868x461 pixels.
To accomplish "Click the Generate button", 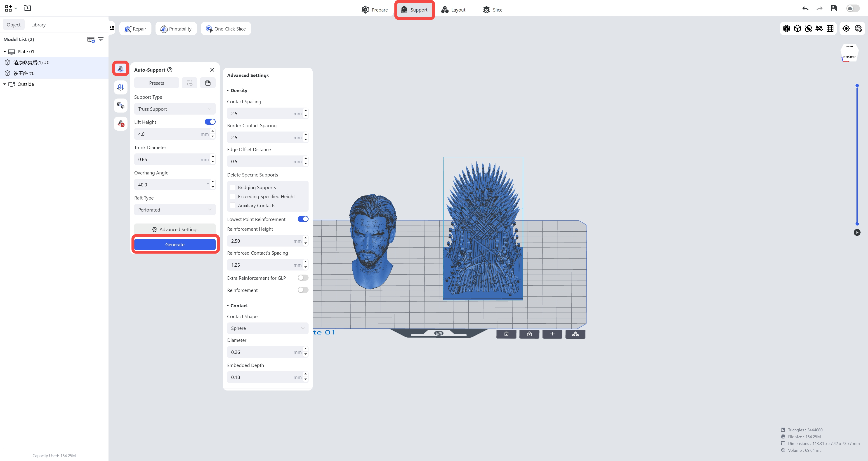I will 175,244.
